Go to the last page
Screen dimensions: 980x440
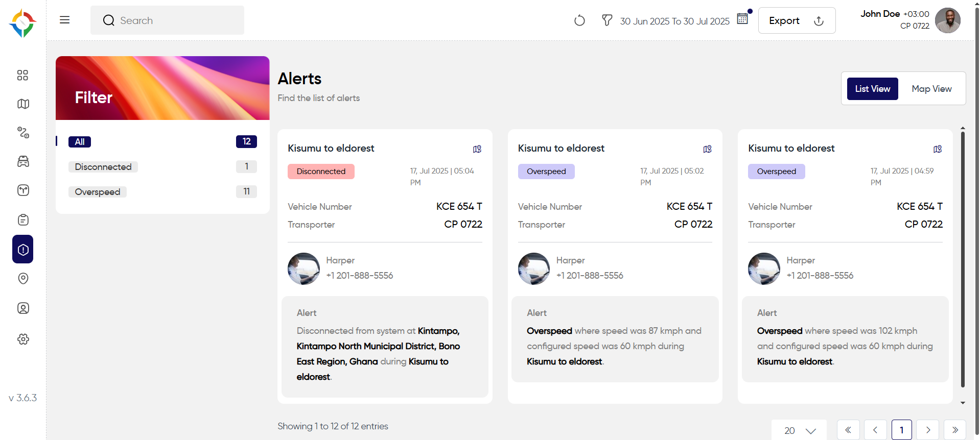[955, 430]
